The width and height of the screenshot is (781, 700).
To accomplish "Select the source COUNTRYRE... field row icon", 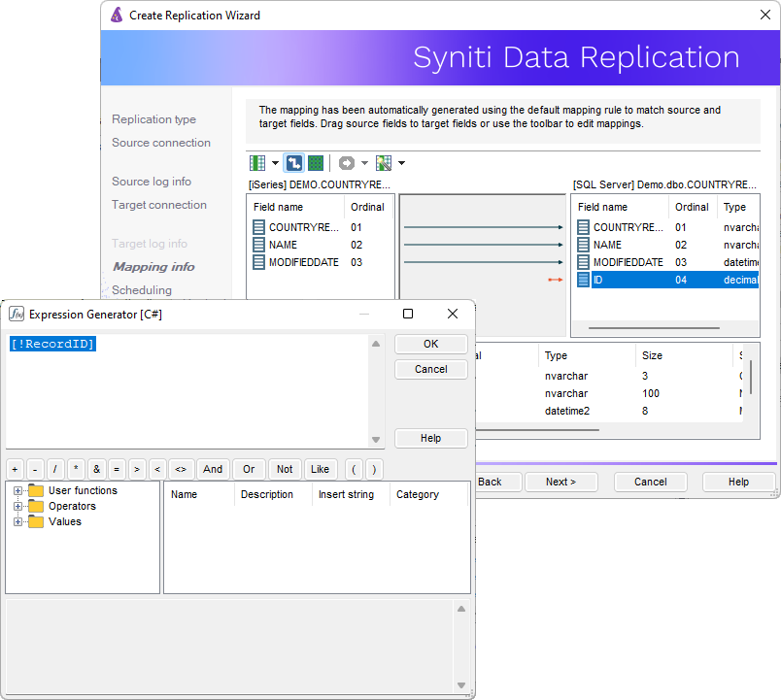I will [258, 227].
